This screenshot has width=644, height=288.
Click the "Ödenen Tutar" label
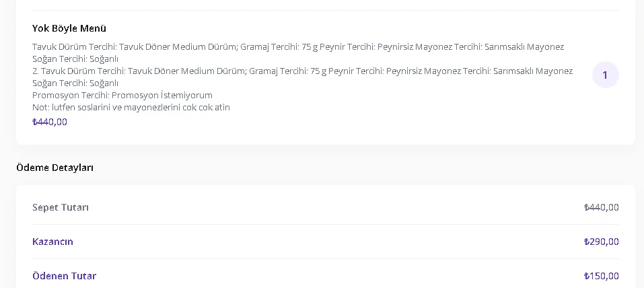click(x=64, y=276)
